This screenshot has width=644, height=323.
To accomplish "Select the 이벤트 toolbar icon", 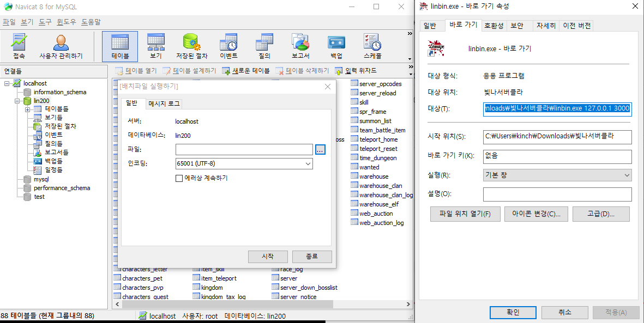I will pyautogui.click(x=228, y=47).
